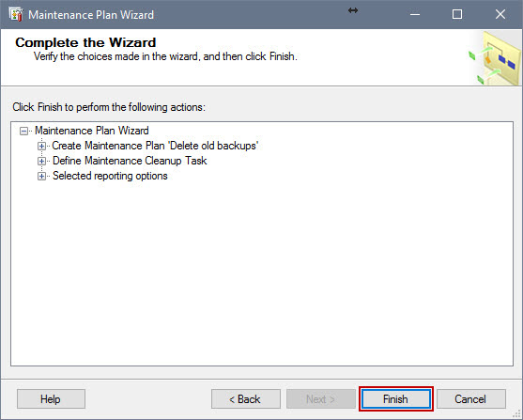Click empty area of the actions tree panel
This screenshot has height=420, width=523.
coord(262,273)
